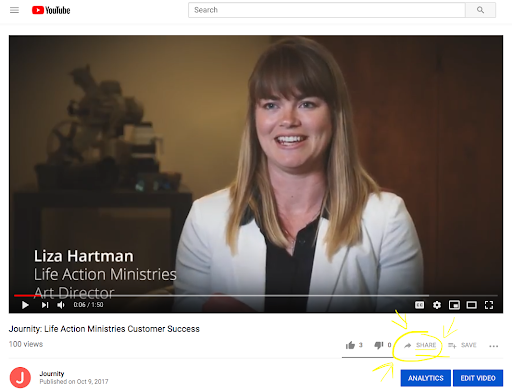The height and width of the screenshot is (392, 512).
Task: Like the video with thumbs up
Action: click(350, 345)
